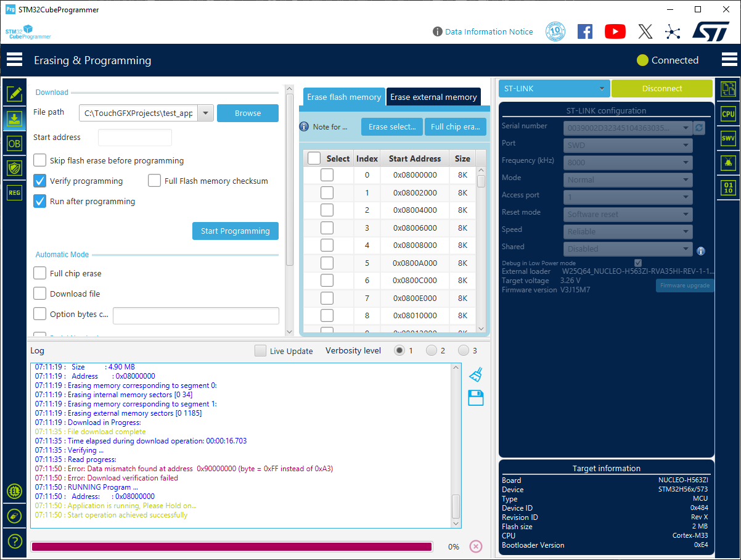The image size is (741, 560).
Task: Open the chip MCU core icon in sidebar
Action: [x=14, y=492]
